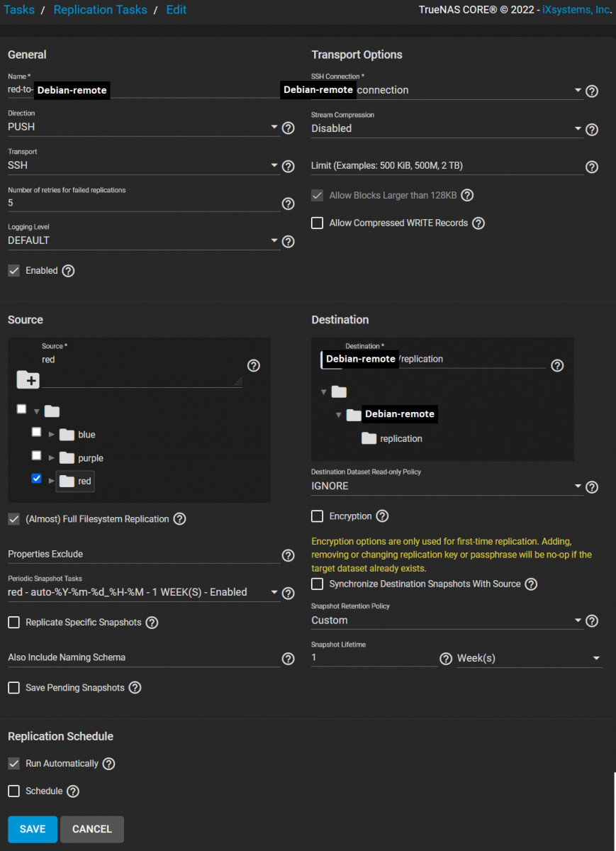
Task: Navigate to Tasks breadcrumb
Action: coord(19,10)
